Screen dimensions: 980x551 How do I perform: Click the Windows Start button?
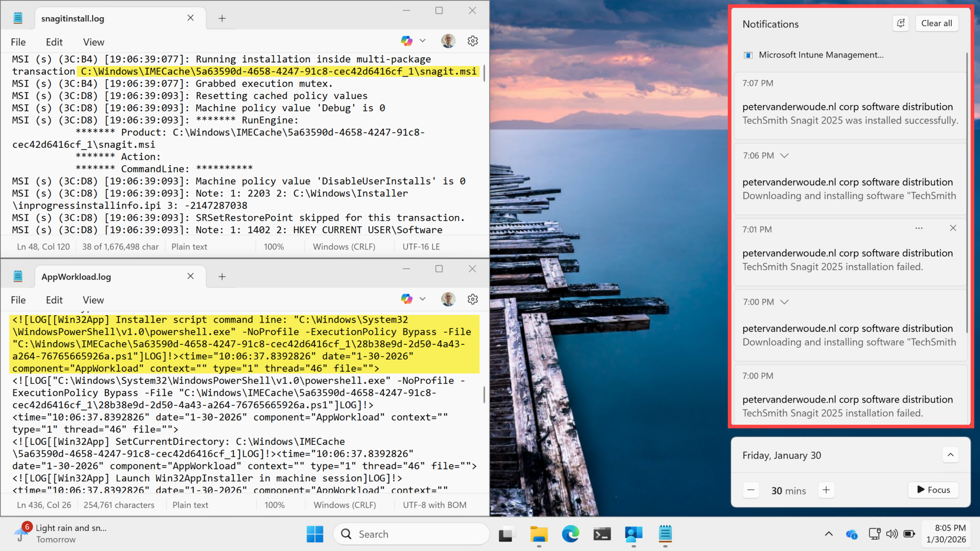315,534
